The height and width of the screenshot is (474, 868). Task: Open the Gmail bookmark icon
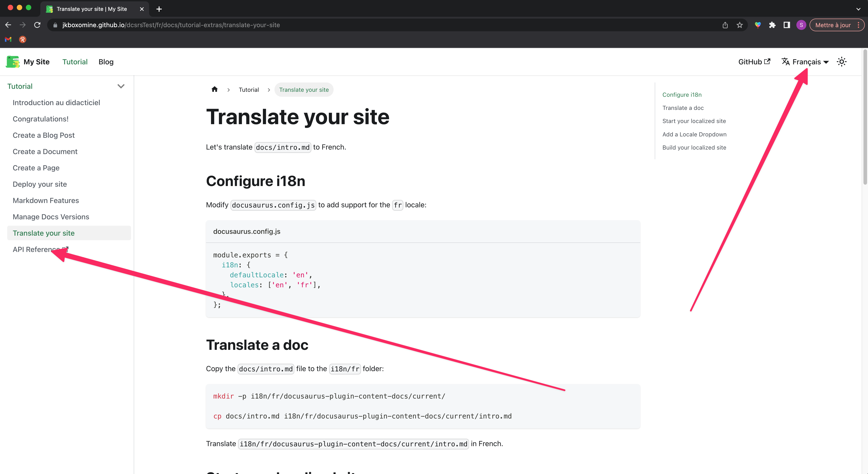(8, 39)
